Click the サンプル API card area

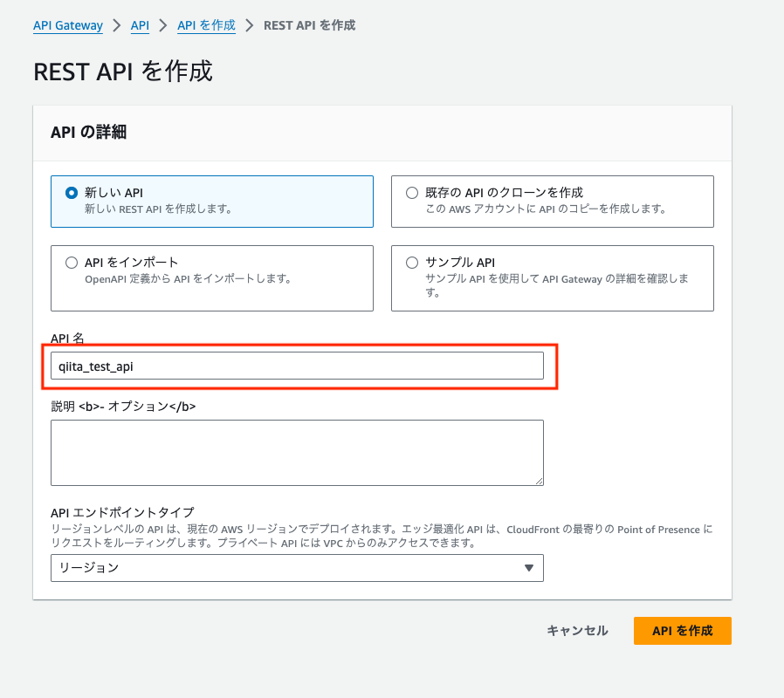click(x=553, y=279)
